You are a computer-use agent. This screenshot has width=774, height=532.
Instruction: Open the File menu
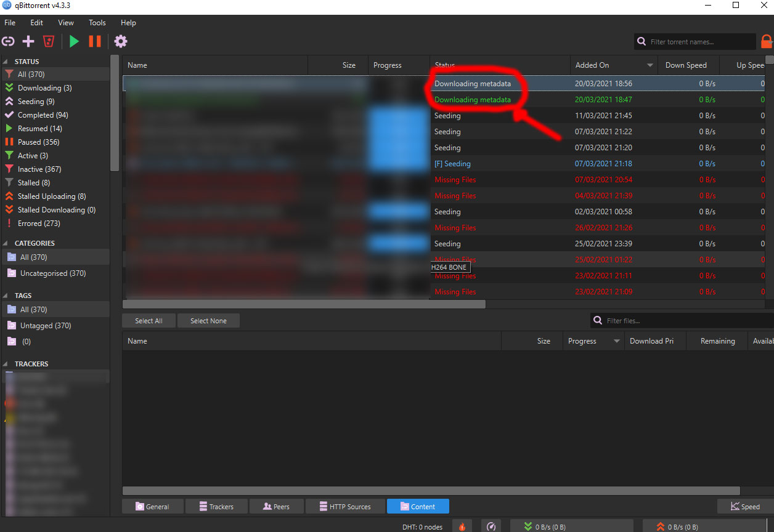pos(10,23)
